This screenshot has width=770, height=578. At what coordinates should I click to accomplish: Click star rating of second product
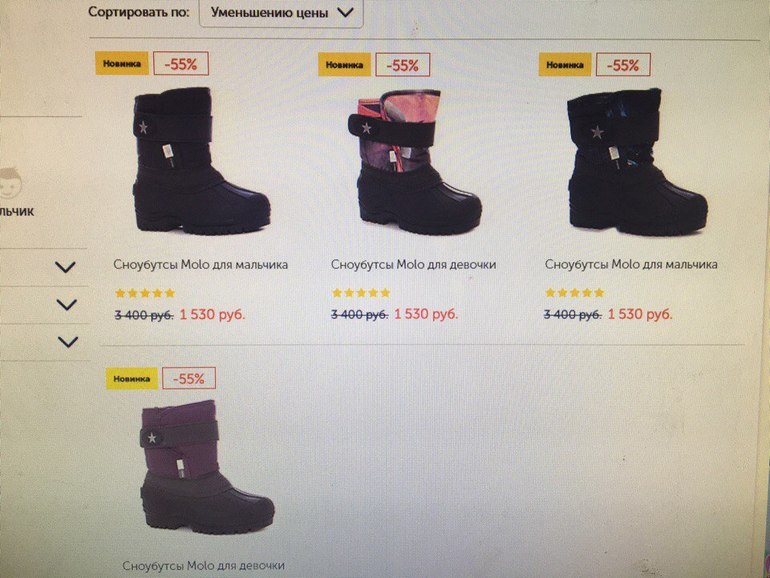pos(361,293)
